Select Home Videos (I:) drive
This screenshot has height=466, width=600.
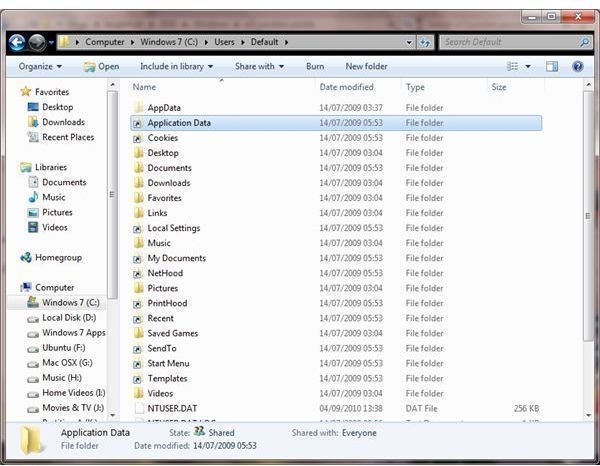66,393
